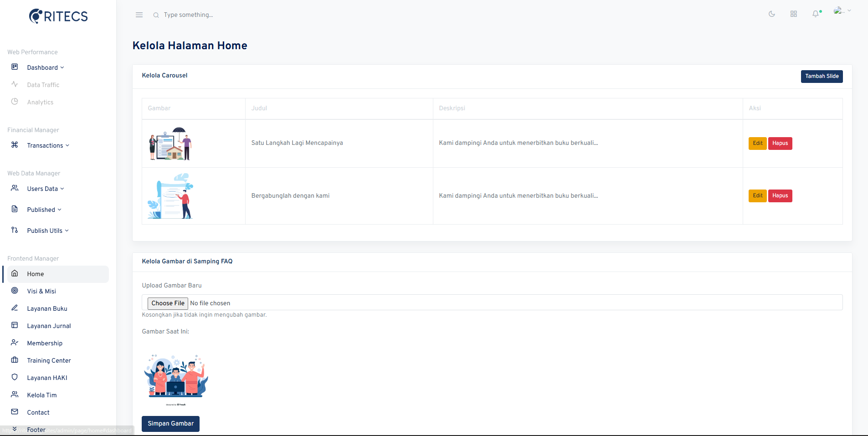Expand the Transactions submenu
This screenshot has height=436, width=868.
[48, 145]
